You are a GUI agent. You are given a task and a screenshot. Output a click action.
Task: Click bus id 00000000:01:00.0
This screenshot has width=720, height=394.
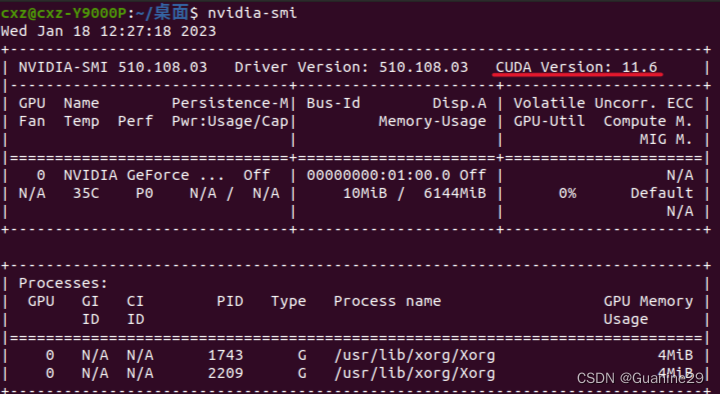click(378, 175)
